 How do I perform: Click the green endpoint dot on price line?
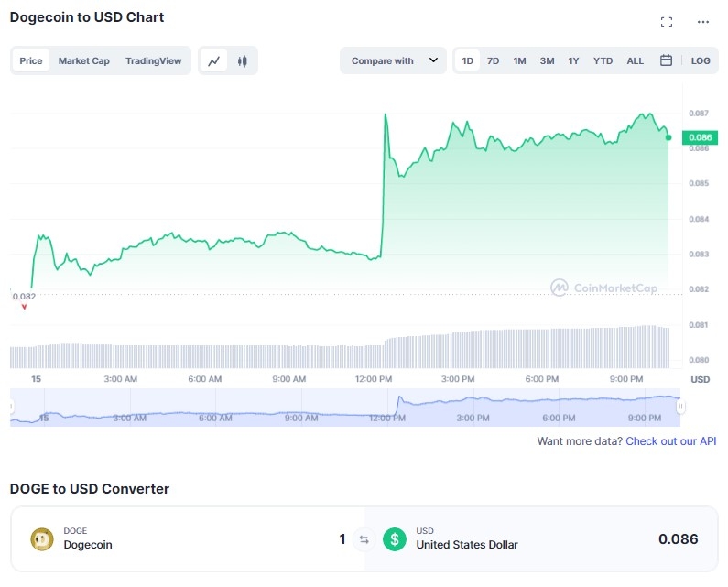[668, 137]
